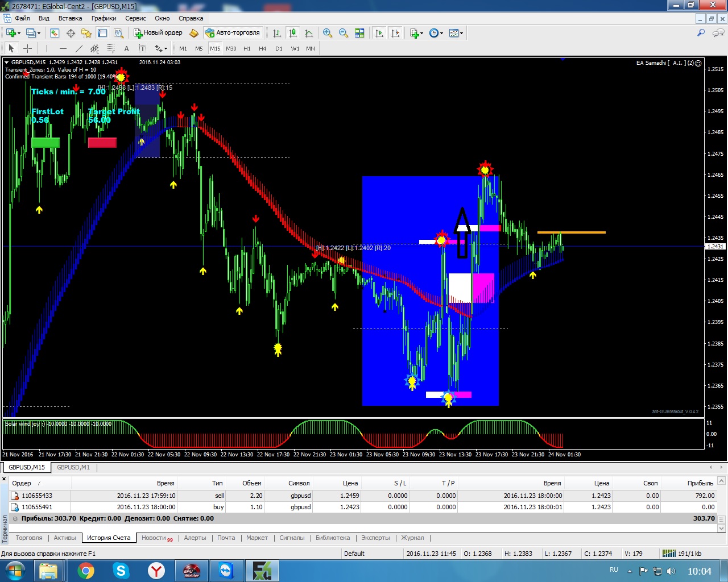The image size is (728, 582).
Task: Open Google Chrome from the taskbar
Action: point(86,571)
